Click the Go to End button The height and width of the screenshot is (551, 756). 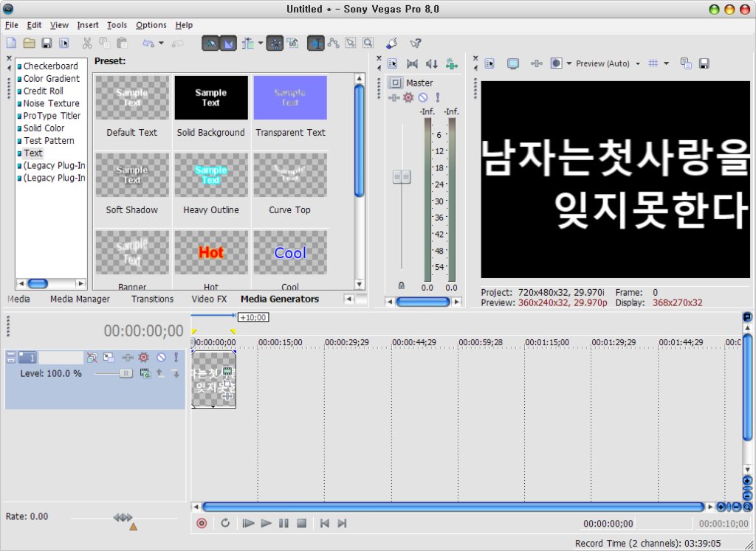click(342, 523)
